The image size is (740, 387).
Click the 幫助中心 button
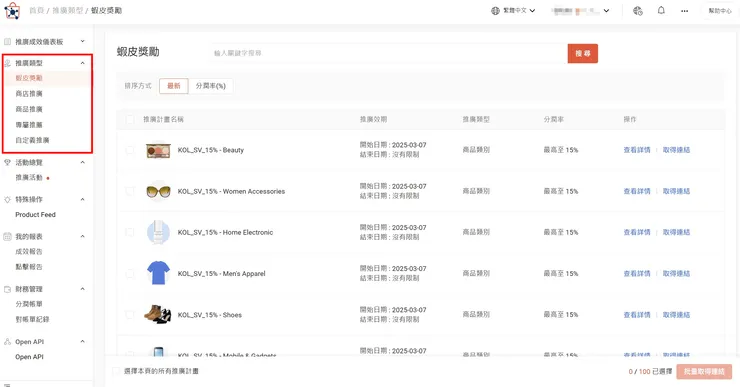[720, 10]
